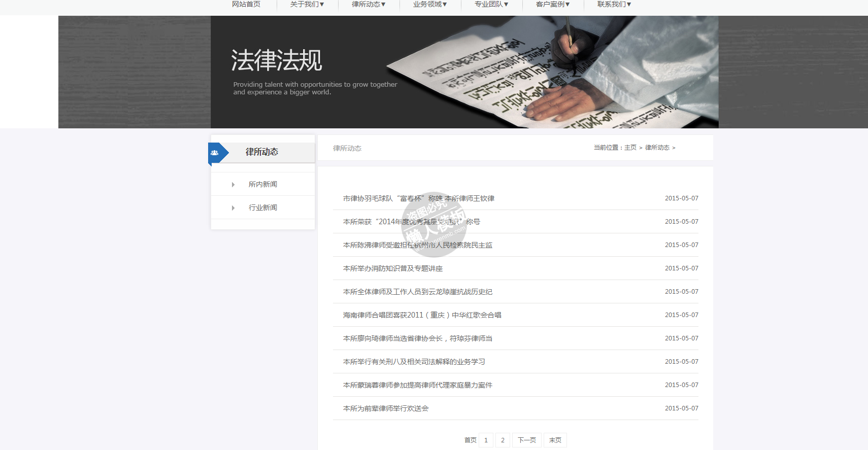Click the arrow icon next to 行业新闻
The height and width of the screenshot is (450, 868).
tap(233, 208)
